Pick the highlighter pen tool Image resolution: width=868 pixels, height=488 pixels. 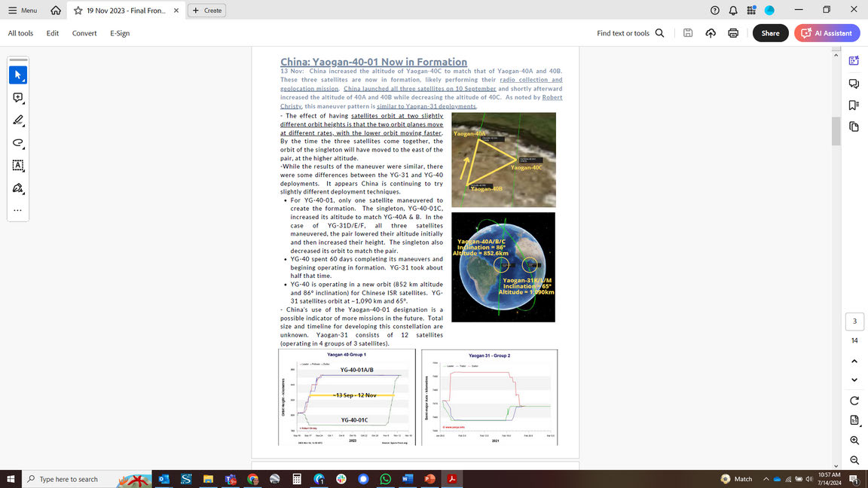[18, 120]
